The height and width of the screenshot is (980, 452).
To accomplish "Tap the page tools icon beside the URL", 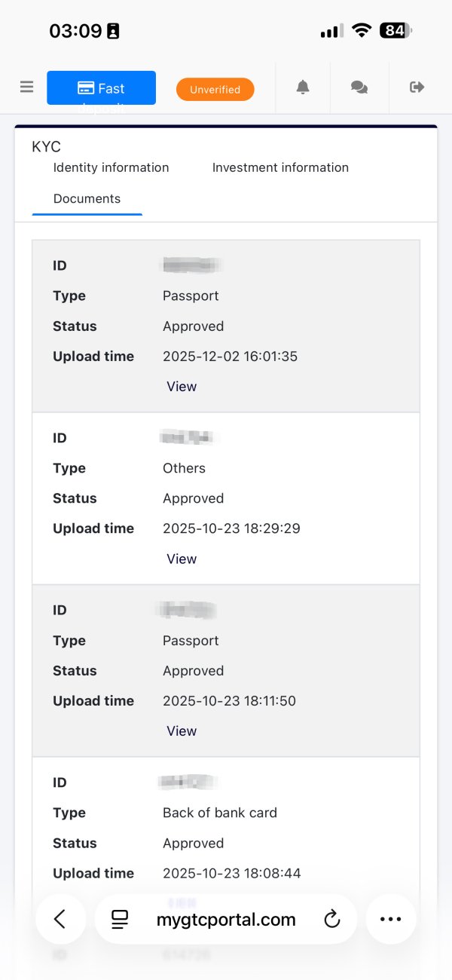I will (x=120, y=919).
